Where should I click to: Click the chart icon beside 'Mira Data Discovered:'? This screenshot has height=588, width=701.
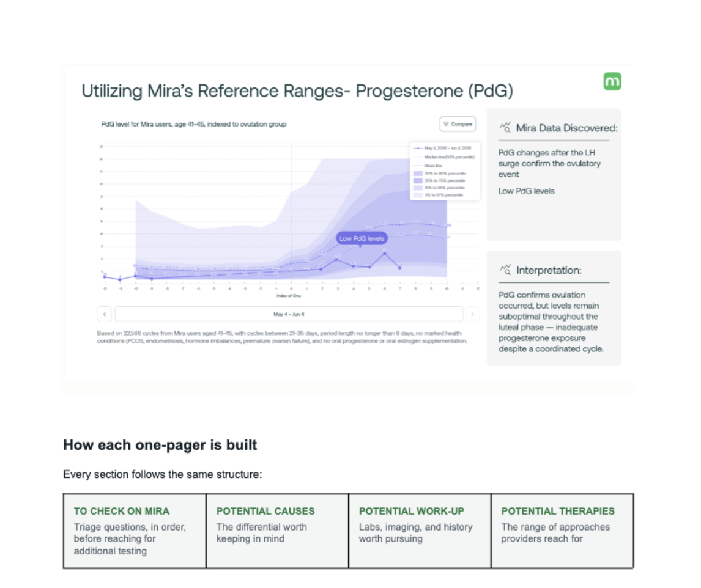click(x=505, y=128)
